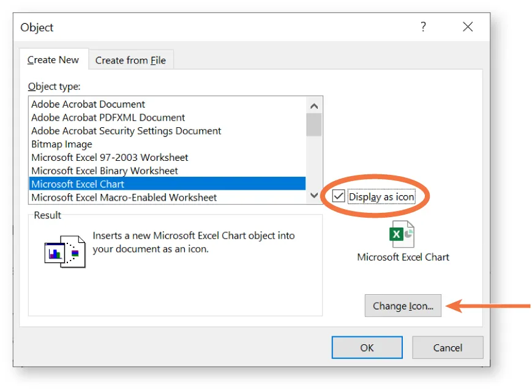Click the scrollbar down arrow
The image size is (532, 392).
pos(313,196)
